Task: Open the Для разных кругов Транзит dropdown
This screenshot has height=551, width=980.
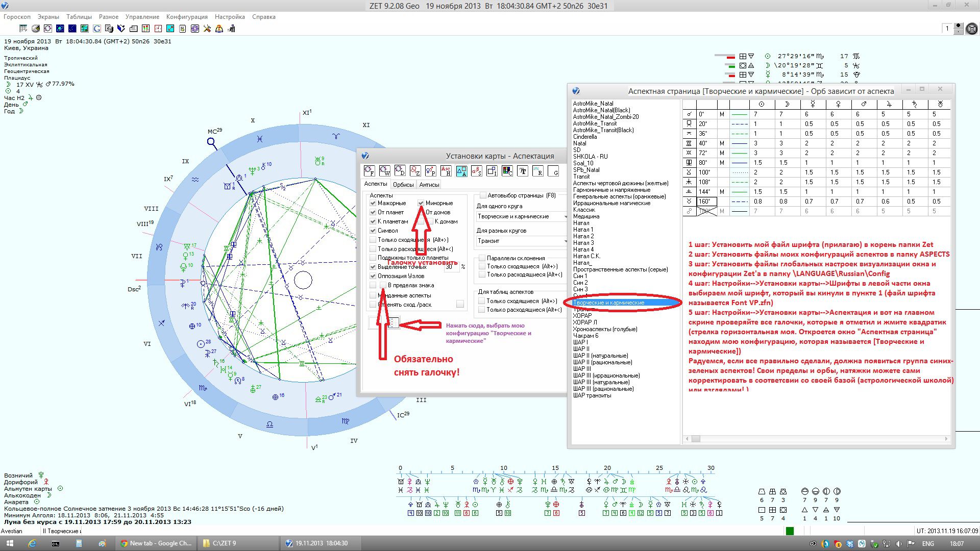Action: pyautogui.click(x=522, y=241)
